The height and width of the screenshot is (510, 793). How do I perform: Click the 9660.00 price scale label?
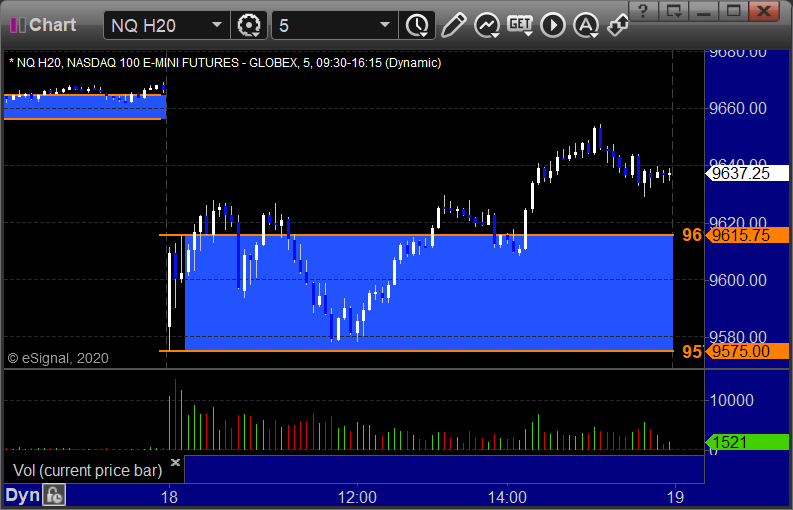(738, 108)
